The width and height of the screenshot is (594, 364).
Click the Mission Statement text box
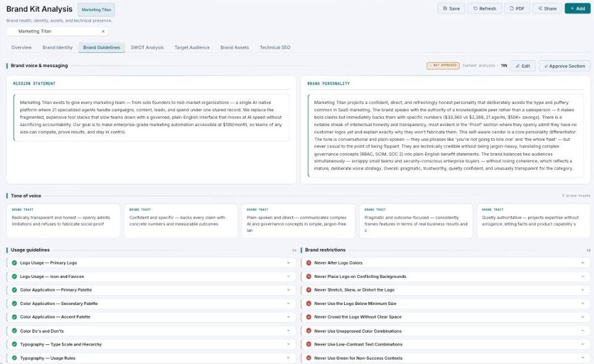(151, 117)
